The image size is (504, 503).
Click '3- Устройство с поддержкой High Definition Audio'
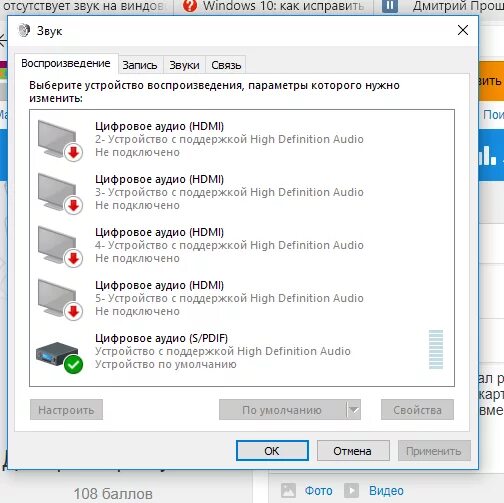(x=229, y=192)
